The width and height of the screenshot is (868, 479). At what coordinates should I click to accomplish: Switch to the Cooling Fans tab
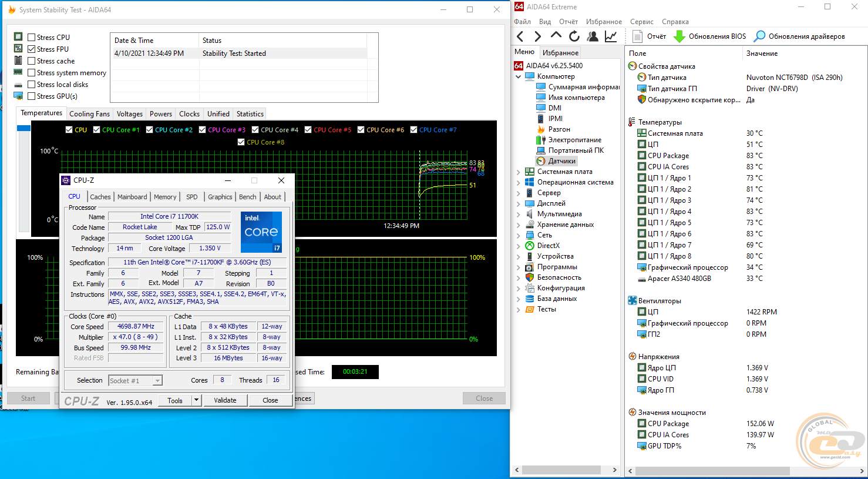click(89, 114)
